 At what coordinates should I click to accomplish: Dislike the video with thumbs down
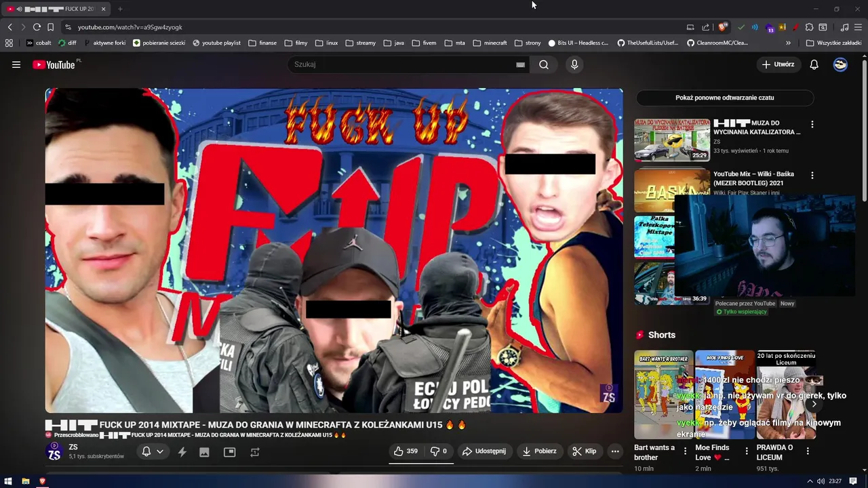pyautogui.click(x=439, y=451)
